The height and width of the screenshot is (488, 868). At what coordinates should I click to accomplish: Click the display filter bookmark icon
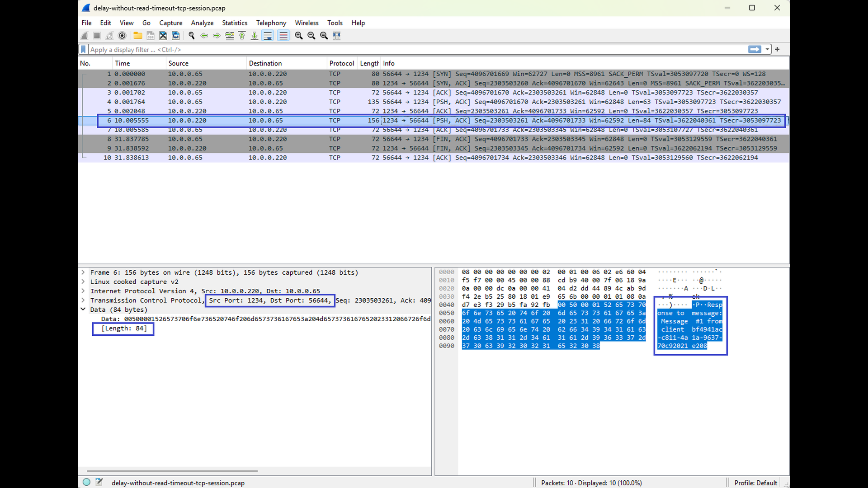click(x=83, y=50)
